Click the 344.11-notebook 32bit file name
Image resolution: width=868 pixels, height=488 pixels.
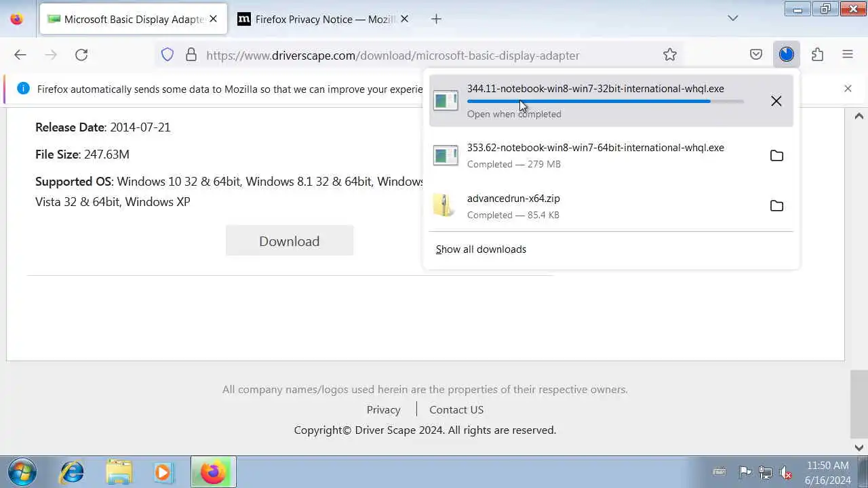pyautogui.click(x=595, y=89)
